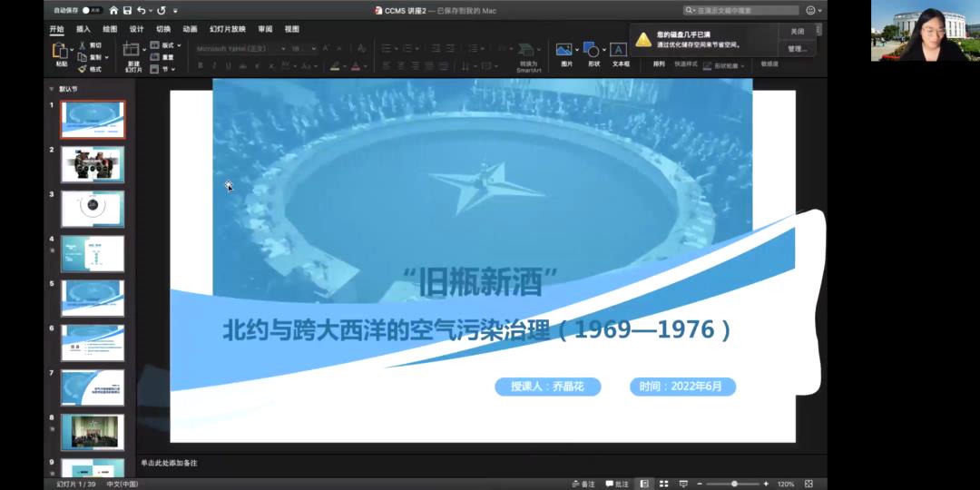Click the Paste (粘贴) clipboard icon

coord(61,51)
